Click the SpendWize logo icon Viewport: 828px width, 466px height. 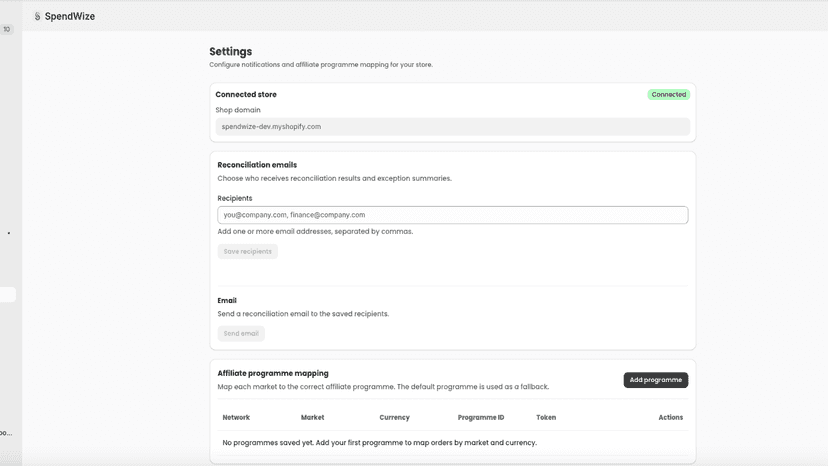(x=37, y=16)
